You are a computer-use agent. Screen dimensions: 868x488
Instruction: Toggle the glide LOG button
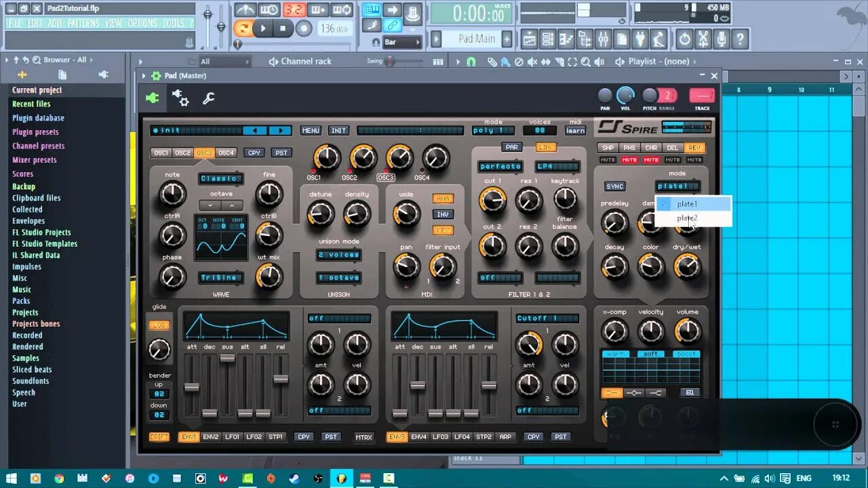pos(159,325)
